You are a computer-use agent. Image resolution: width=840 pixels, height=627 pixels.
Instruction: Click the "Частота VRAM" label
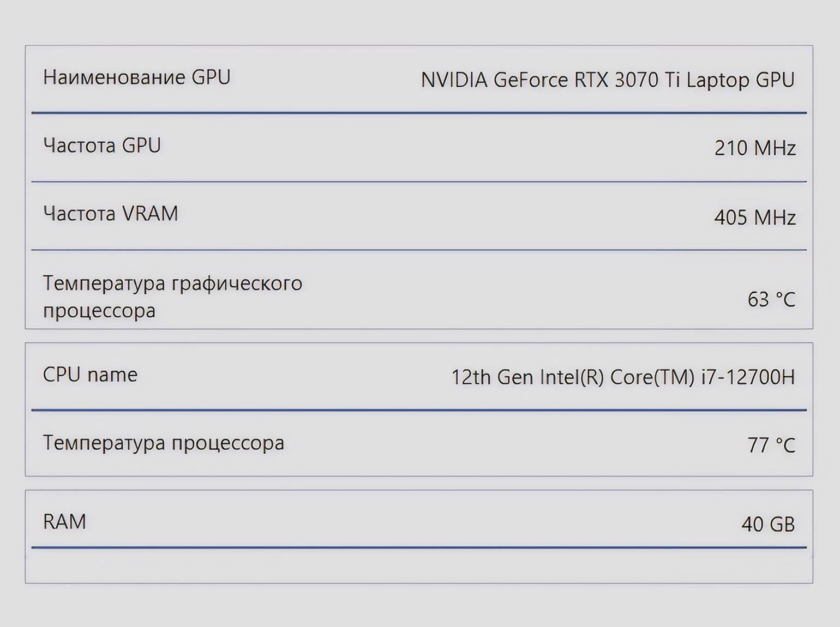point(111,214)
